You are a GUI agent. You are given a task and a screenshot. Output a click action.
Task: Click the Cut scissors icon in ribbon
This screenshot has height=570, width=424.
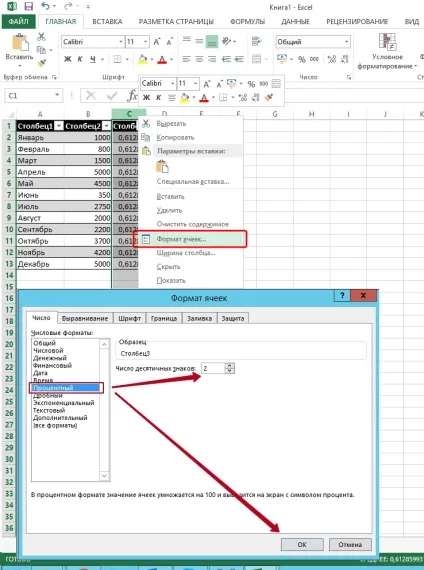[41, 36]
